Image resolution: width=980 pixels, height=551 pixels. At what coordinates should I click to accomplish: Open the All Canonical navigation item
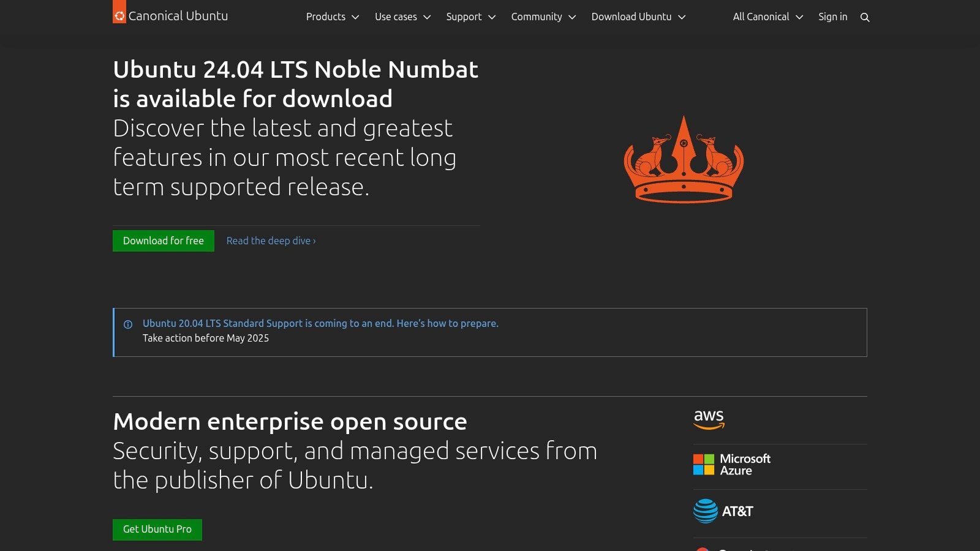(761, 17)
